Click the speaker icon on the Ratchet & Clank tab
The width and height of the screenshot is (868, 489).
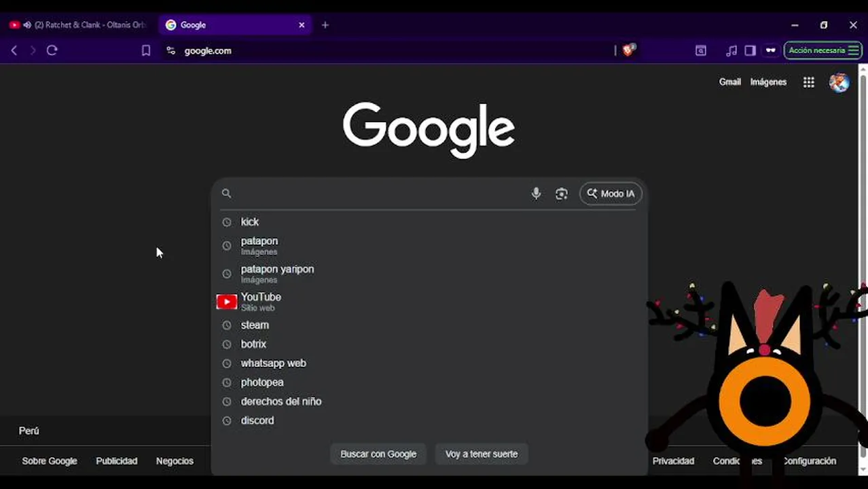click(x=27, y=25)
